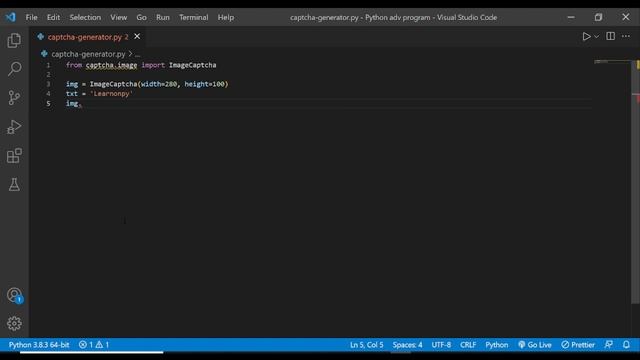Screen dimensions: 640x360
Task: Open the Explorer view in the activity bar
Action: (14, 40)
